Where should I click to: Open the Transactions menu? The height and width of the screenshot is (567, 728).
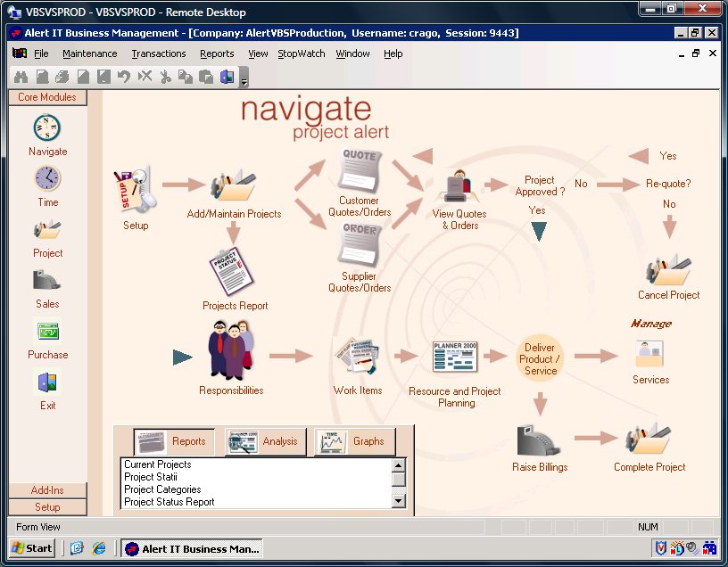(x=158, y=53)
